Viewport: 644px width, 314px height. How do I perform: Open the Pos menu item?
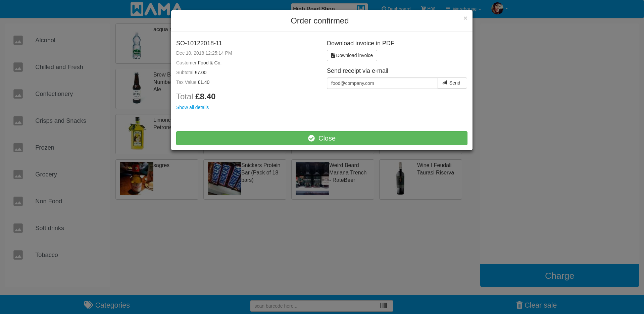pos(428,8)
